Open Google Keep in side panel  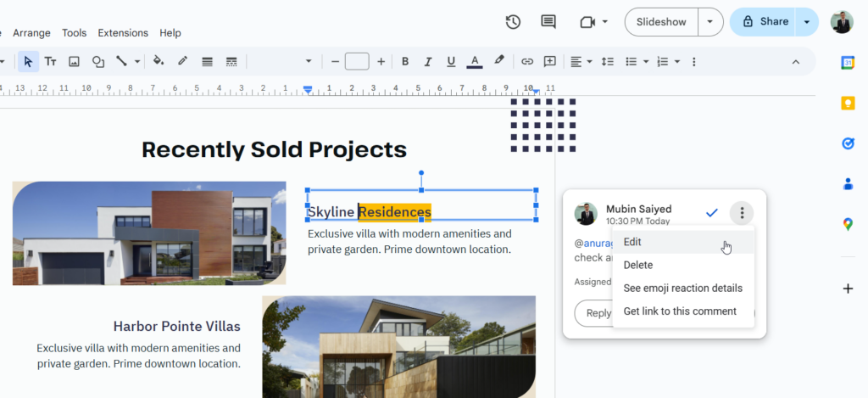[847, 103]
